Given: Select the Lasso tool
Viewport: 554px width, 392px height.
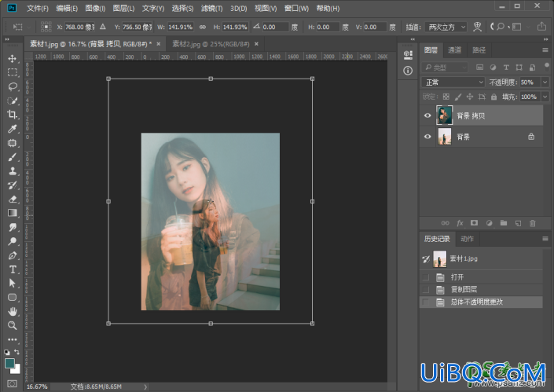Looking at the screenshot, I should point(13,86).
